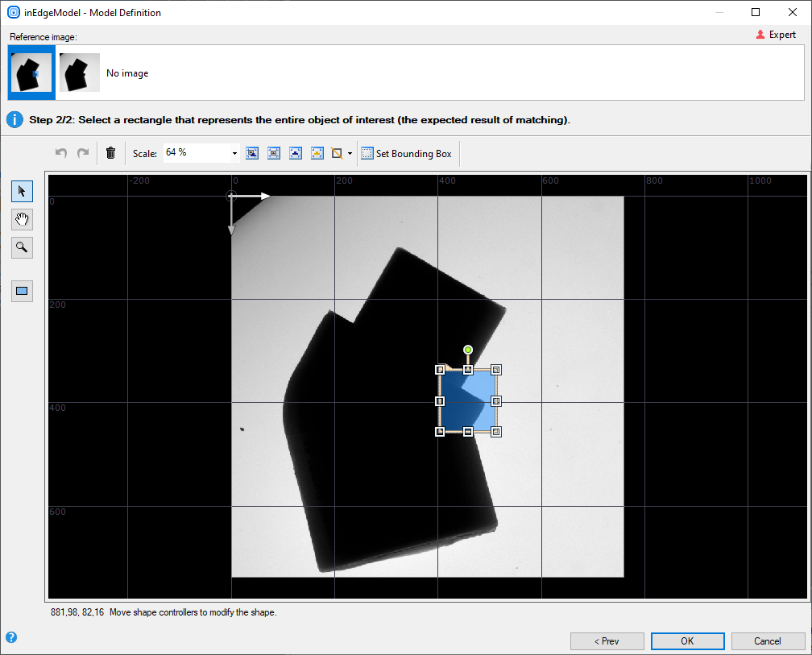The image size is (812, 655).
Task: Click the Cancel button
Action: pyautogui.click(x=767, y=641)
